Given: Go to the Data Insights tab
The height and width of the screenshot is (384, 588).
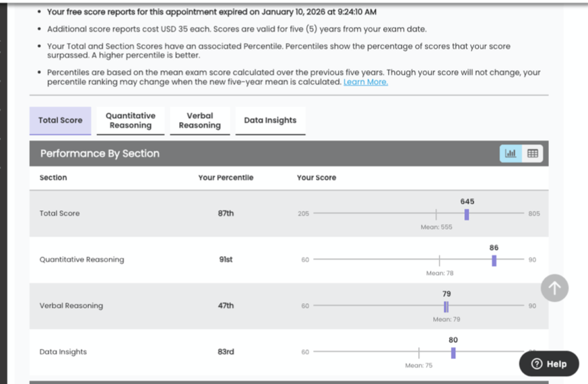Looking at the screenshot, I should coord(270,121).
